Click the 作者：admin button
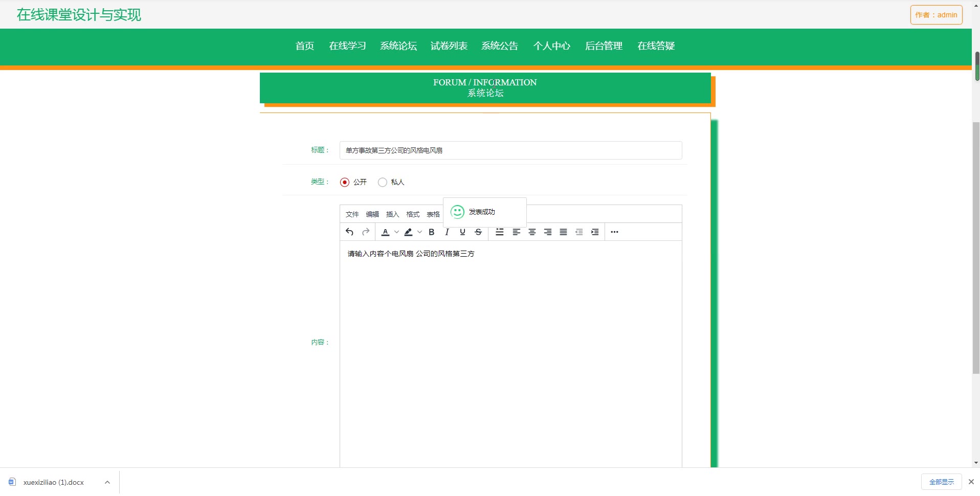 point(937,15)
